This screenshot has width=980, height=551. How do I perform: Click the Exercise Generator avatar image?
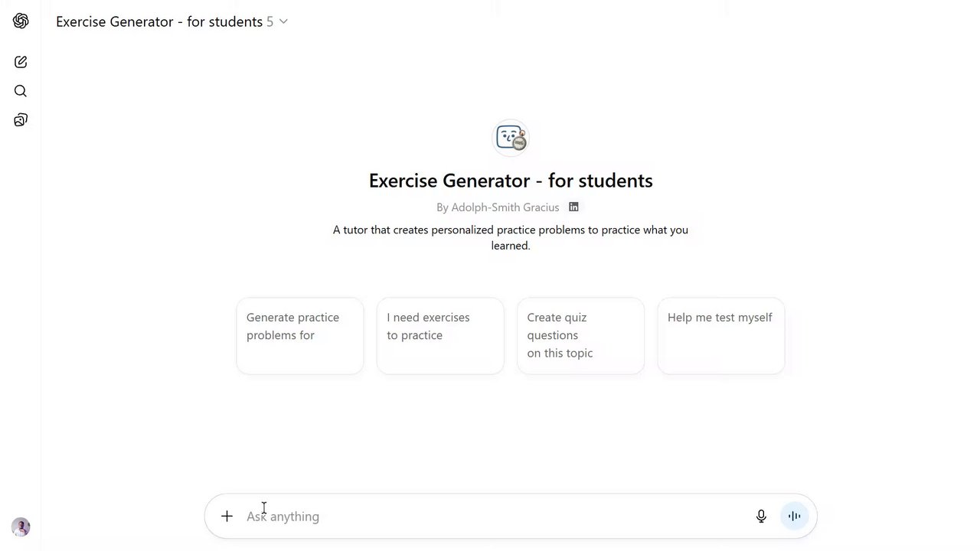(511, 138)
